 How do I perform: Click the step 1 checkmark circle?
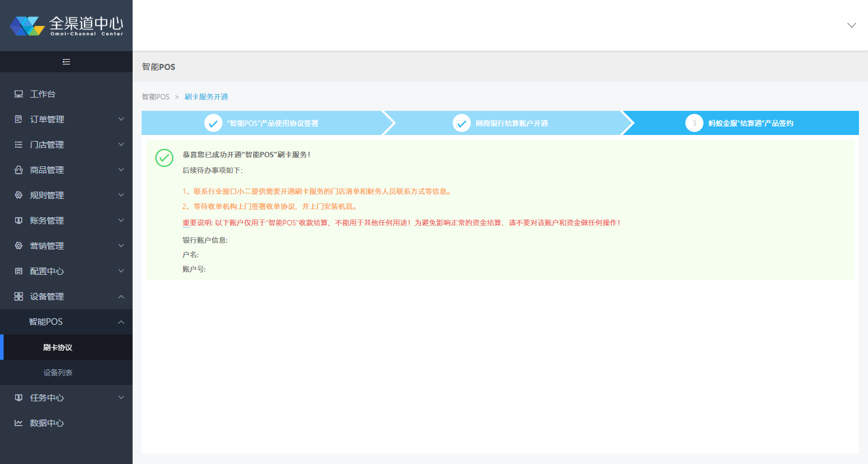(x=213, y=123)
